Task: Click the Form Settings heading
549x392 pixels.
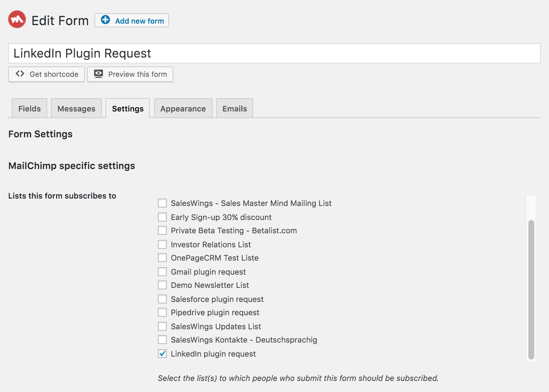Action: pyautogui.click(x=41, y=134)
